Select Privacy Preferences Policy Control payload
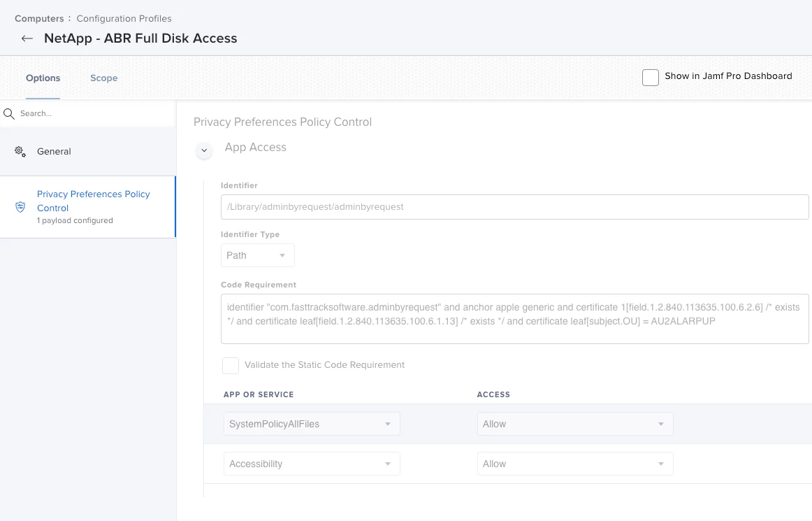The image size is (812, 521). click(x=88, y=207)
